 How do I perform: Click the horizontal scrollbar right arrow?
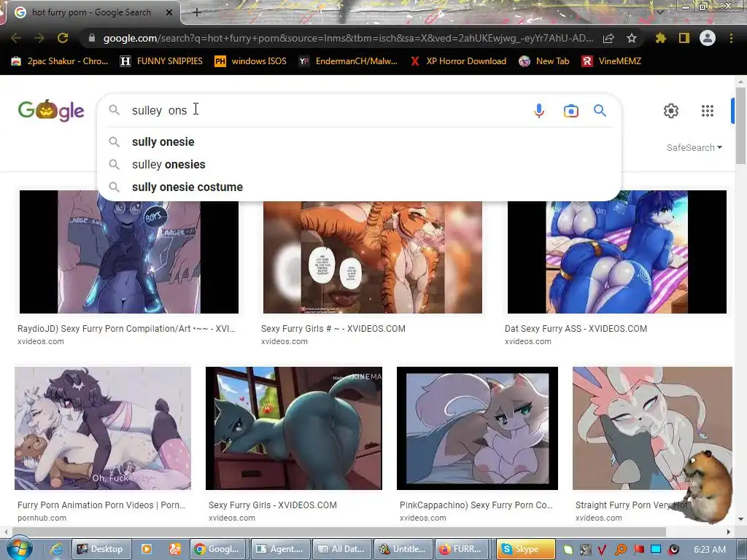(x=729, y=532)
